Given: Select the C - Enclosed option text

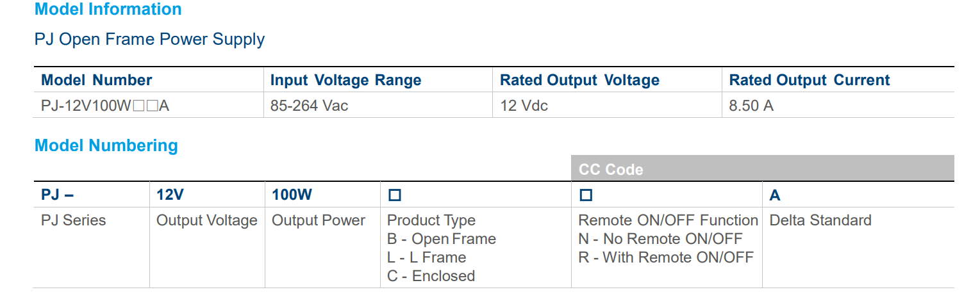Looking at the screenshot, I should 431,277.
